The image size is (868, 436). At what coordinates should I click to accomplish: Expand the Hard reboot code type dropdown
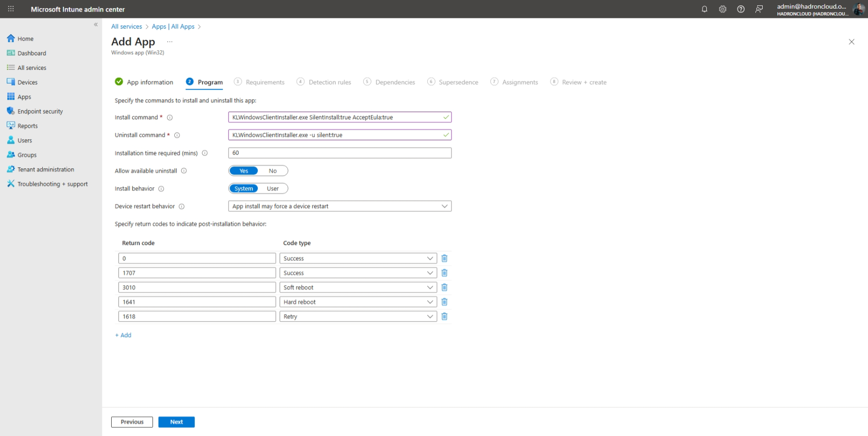pyautogui.click(x=358, y=302)
